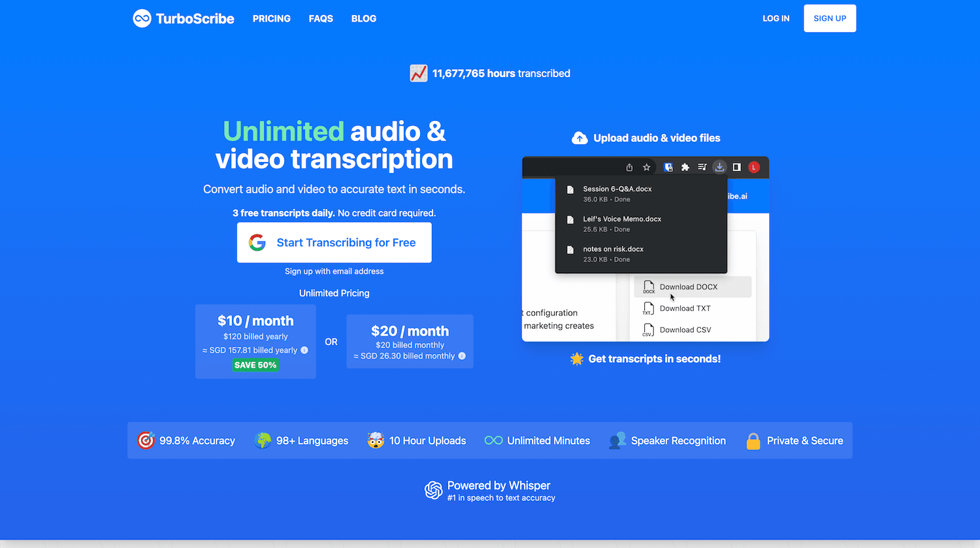Open Session 6-Q&A.docx download entry
The image size is (980, 548).
(641, 193)
